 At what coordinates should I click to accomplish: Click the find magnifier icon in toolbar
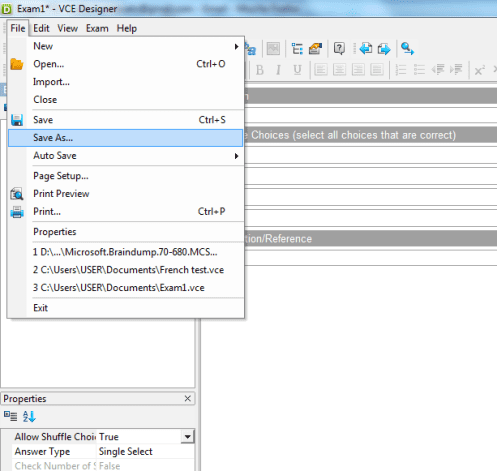click(x=407, y=49)
